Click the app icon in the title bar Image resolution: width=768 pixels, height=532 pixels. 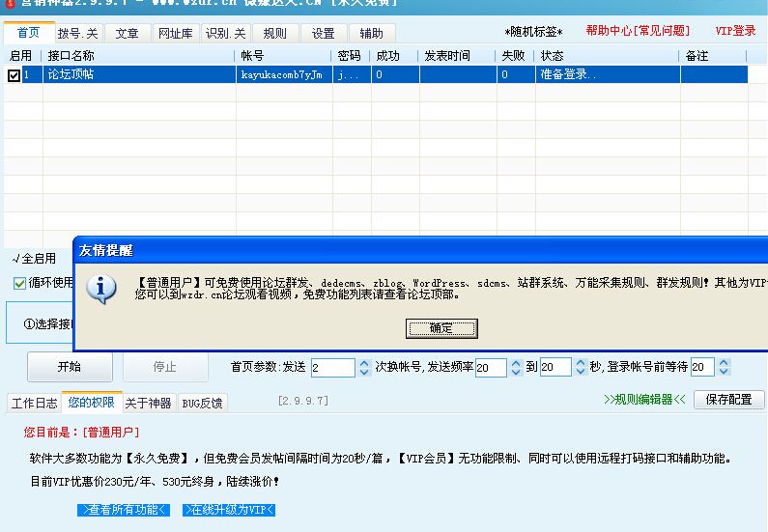point(9,3)
